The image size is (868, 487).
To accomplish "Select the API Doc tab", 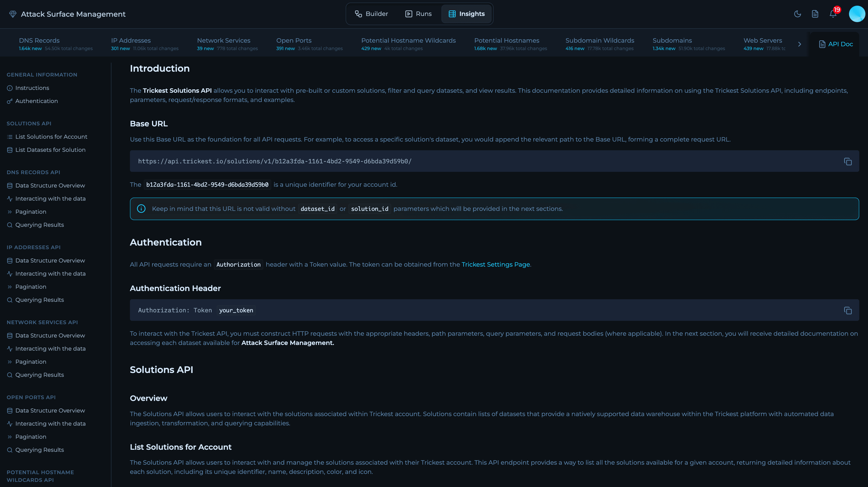I will [x=836, y=44].
